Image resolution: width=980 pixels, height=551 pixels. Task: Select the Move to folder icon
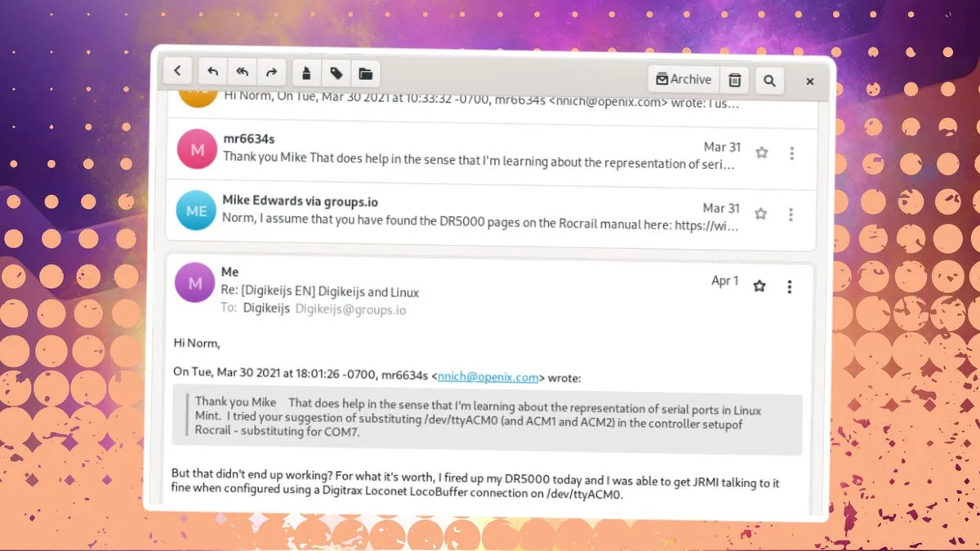click(x=365, y=73)
